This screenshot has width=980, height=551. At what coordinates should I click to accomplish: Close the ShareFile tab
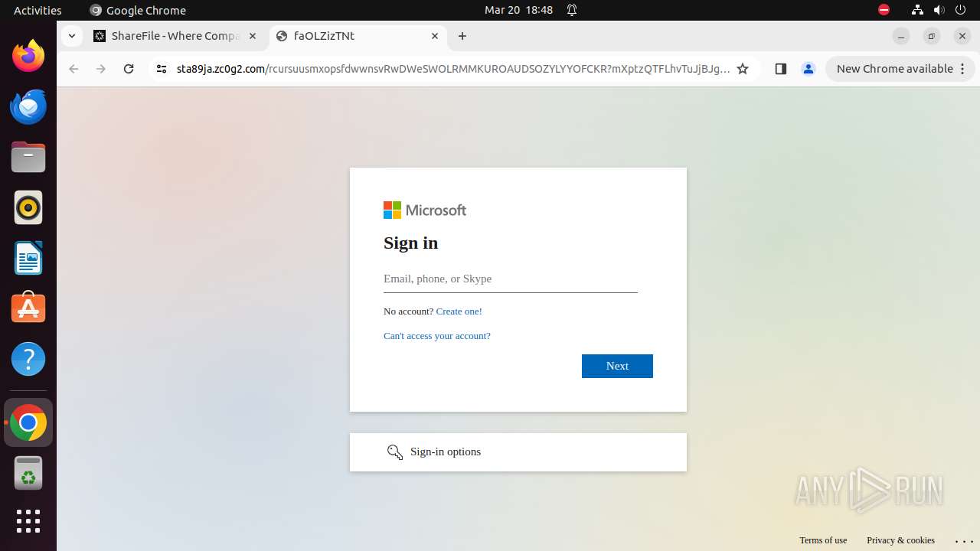tap(253, 36)
